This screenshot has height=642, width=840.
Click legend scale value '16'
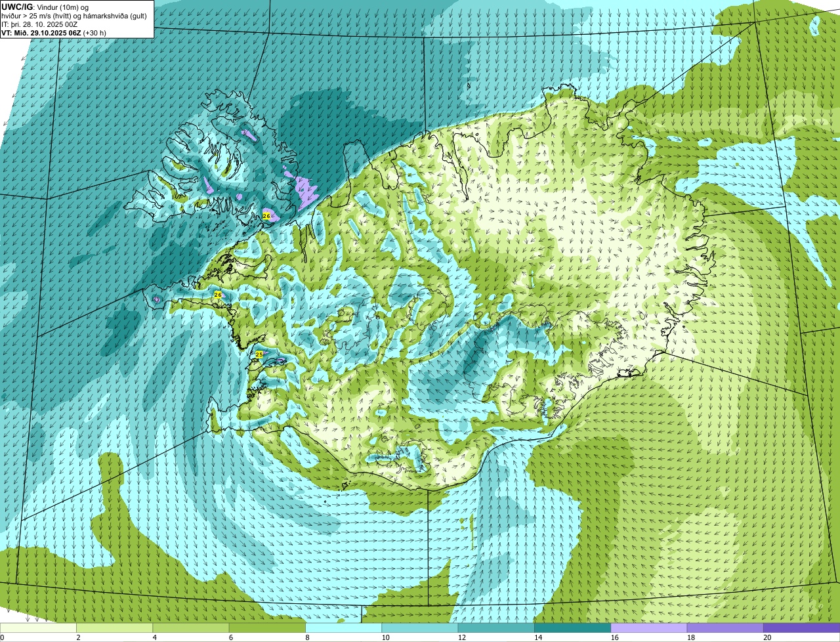point(614,637)
